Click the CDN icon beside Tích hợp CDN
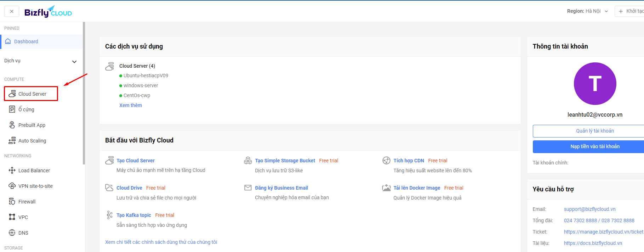 [386, 161]
